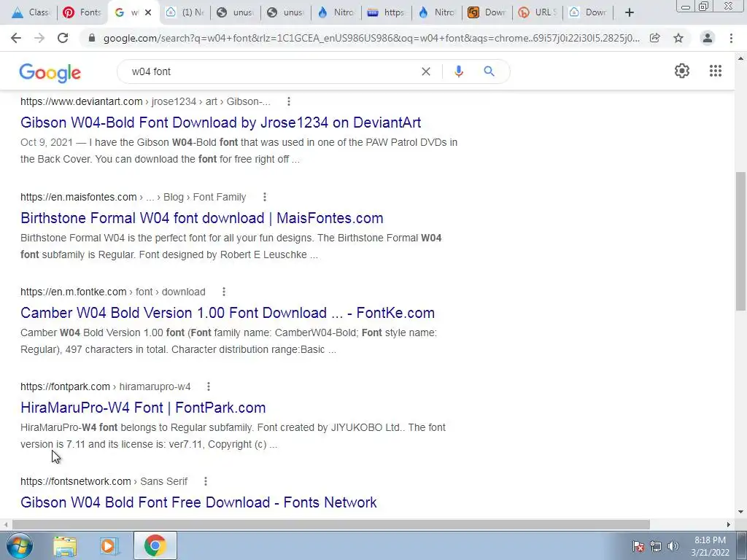This screenshot has width=747, height=560.
Task: Open Google quick settings gear
Action: tap(682, 71)
